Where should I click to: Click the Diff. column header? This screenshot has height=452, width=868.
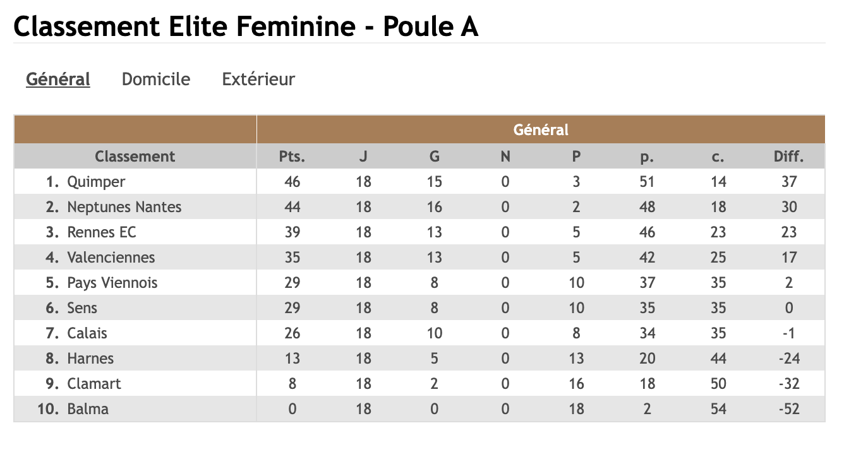tap(788, 157)
